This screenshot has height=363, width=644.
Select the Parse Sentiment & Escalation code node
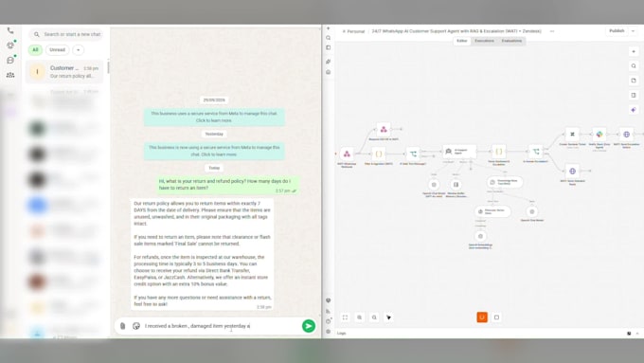[x=498, y=152]
